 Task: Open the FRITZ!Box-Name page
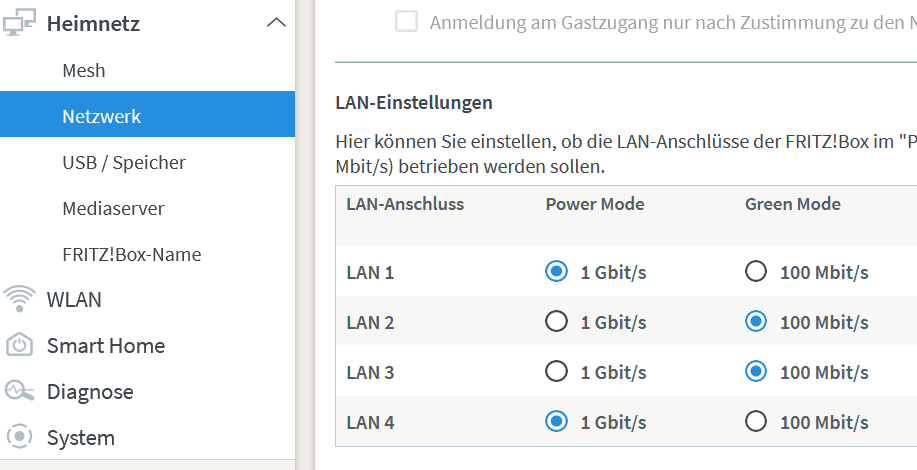pyautogui.click(x=132, y=254)
